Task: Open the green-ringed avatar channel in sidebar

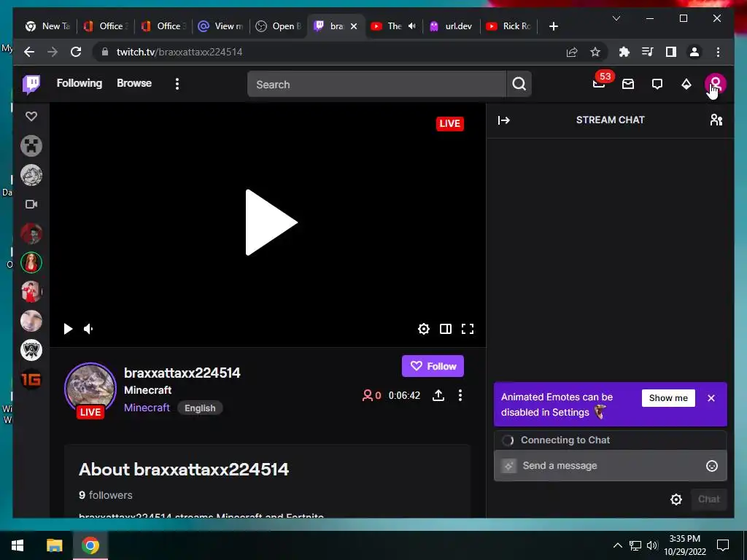Action: 31,262
